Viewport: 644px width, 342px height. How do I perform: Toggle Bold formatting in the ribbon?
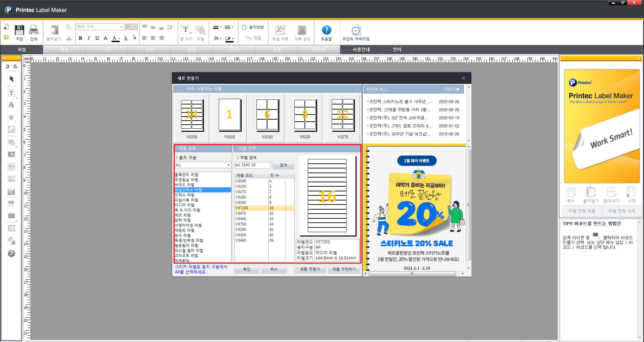pos(80,38)
